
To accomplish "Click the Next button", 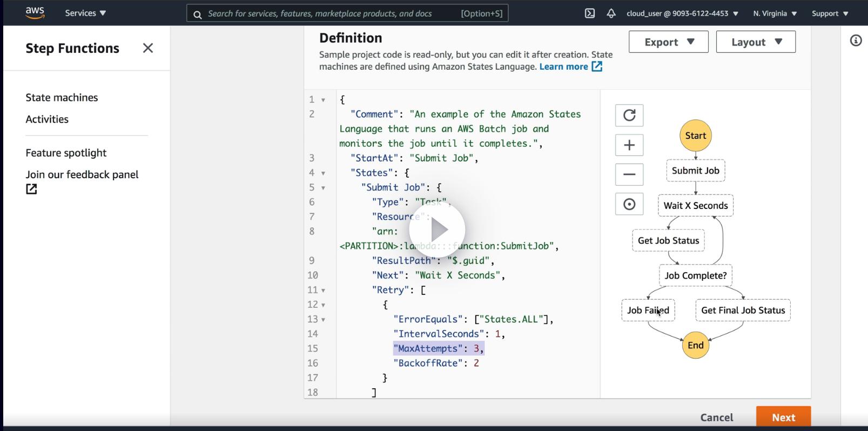I will pos(783,417).
